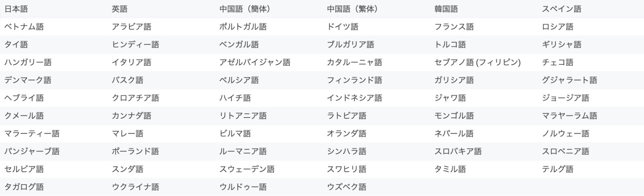The width and height of the screenshot is (644, 196).
Task: Click the 中国語（簡体） entry
Action: pos(245,9)
